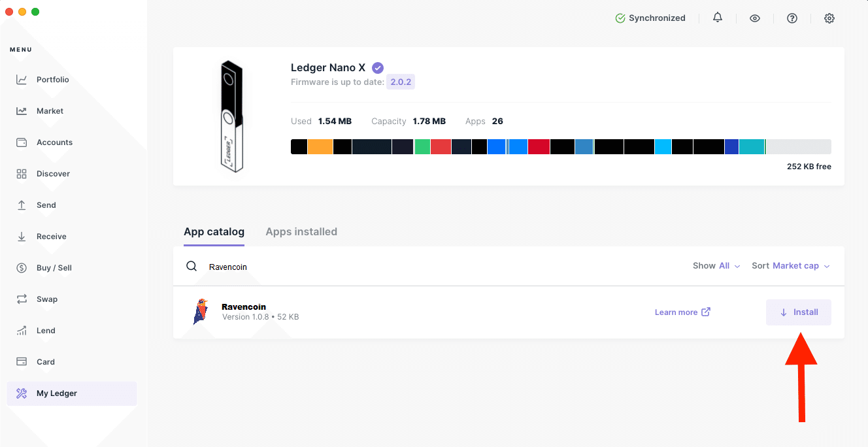Click the Ravencoin app logo
This screenshot has height=447, width=868.
(201, 312)
